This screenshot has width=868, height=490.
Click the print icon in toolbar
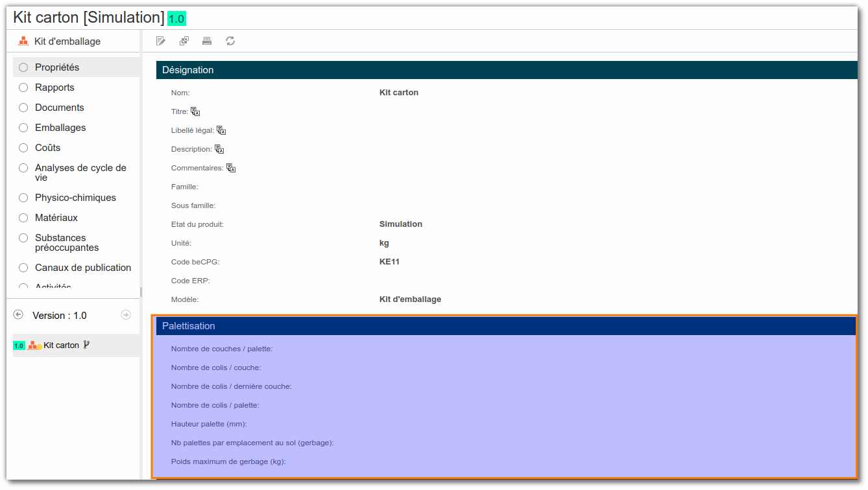click(207, 41)
